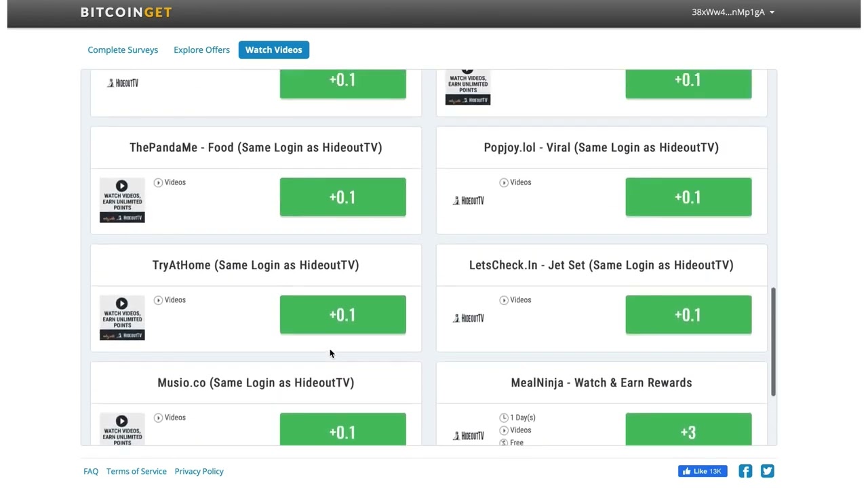Click ThePandaMe HideoutTV play thumbnail

122,200
